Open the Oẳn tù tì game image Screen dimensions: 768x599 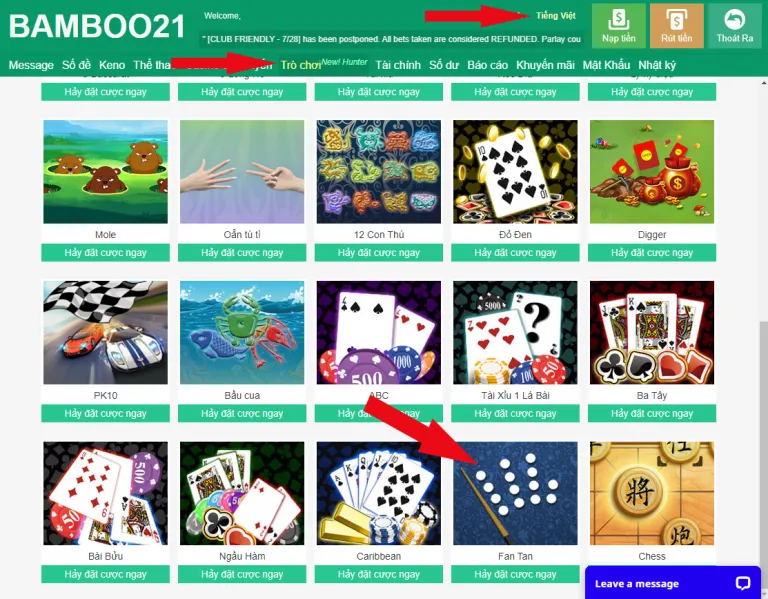(242, 172)
